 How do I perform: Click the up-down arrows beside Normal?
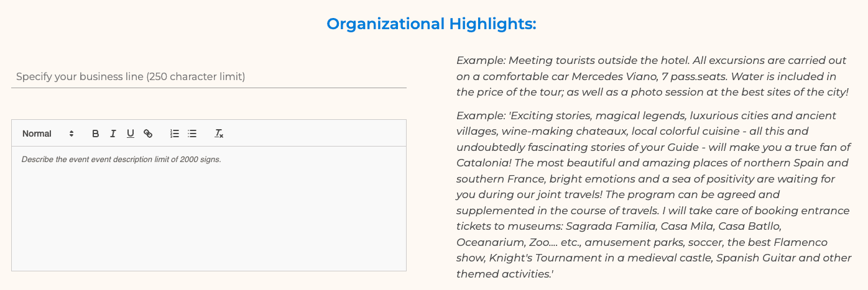(72, 134)
